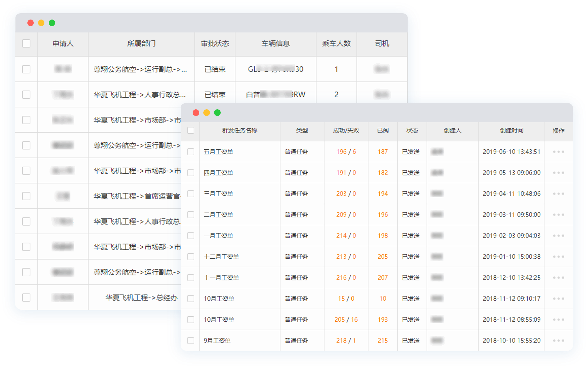This screenshot has width=588, height=368.
Task: Close the back vehicle request window (red dot)
Action: pos(31,23)
